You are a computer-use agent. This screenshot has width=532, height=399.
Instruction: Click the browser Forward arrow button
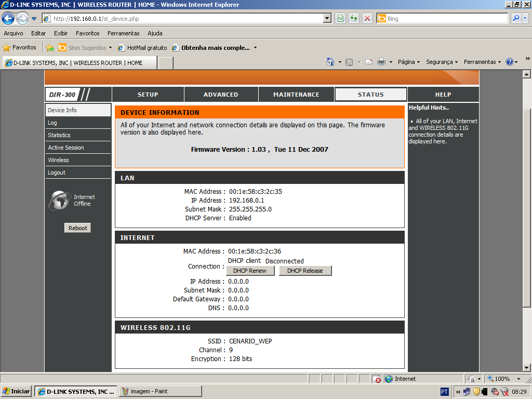(23, 18)
